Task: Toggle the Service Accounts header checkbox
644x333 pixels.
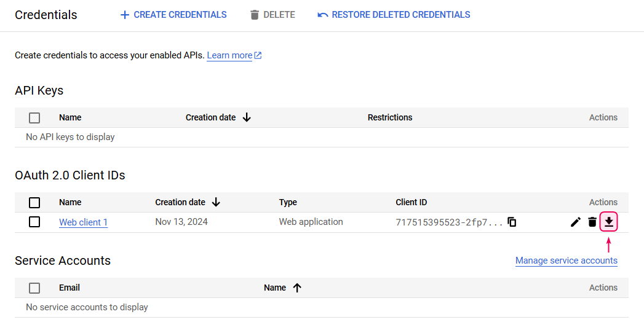Action: (x=34, y=288)
